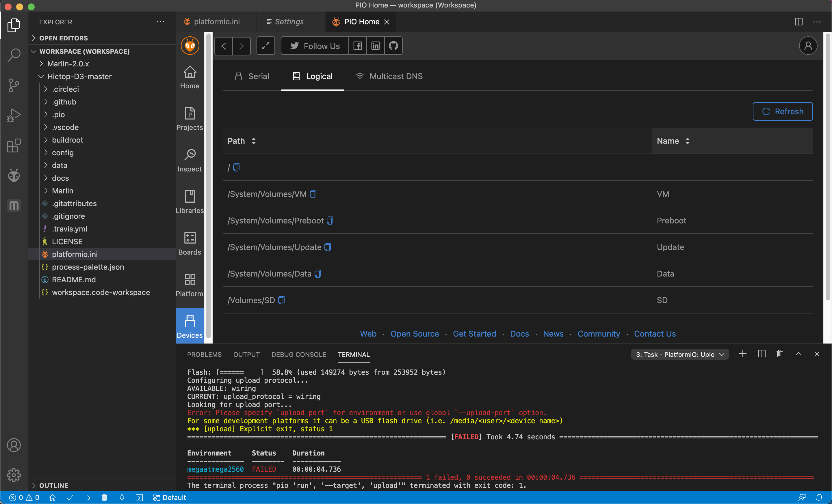Click the OUTPUT tab in terminal panel

[x=247, y=354]
